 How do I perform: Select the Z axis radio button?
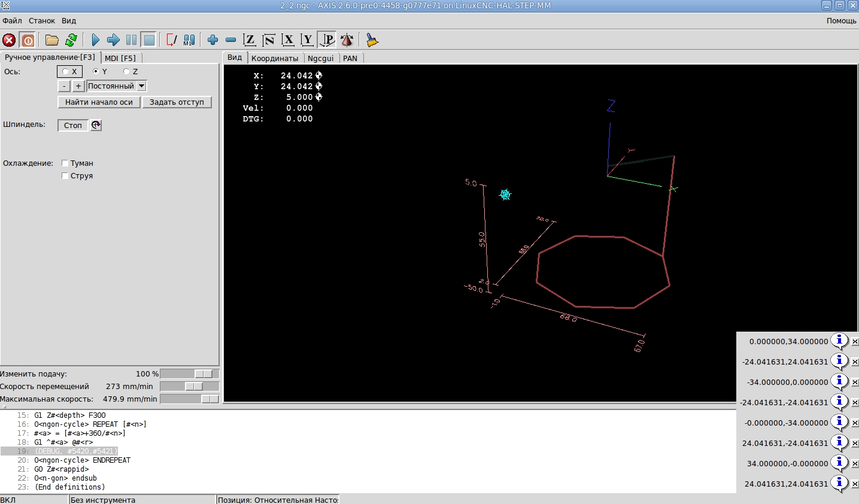point(126,72)
